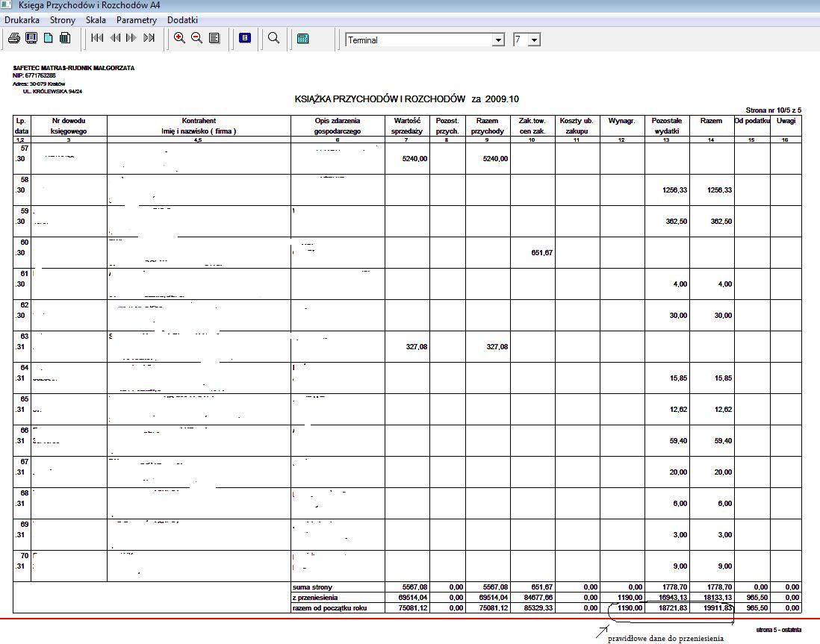Open the Strony menu
This screenshot has width=820, height=644.
point(63,20)
